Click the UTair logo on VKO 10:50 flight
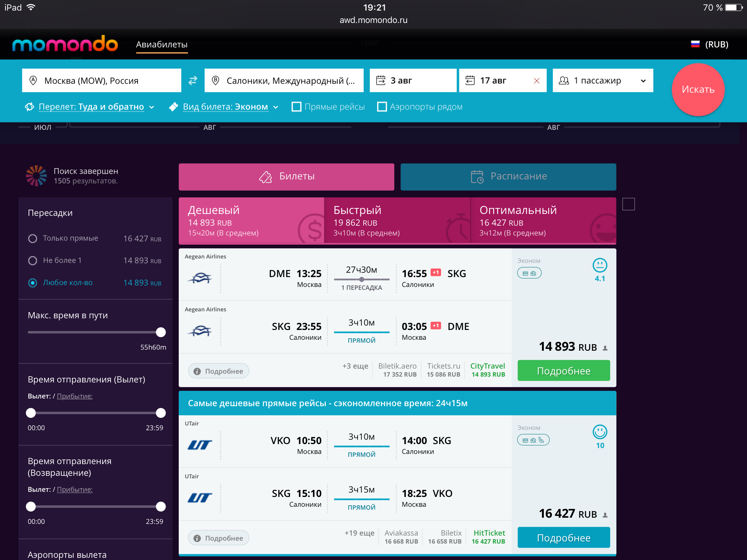747x560 pixels. tap(200, 445)
